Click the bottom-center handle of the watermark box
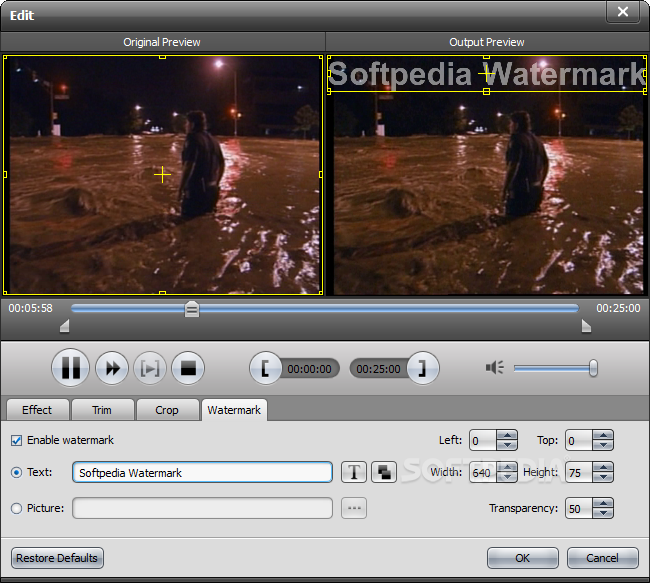This screenshot has width=650, height=583. tap(486, 91)
